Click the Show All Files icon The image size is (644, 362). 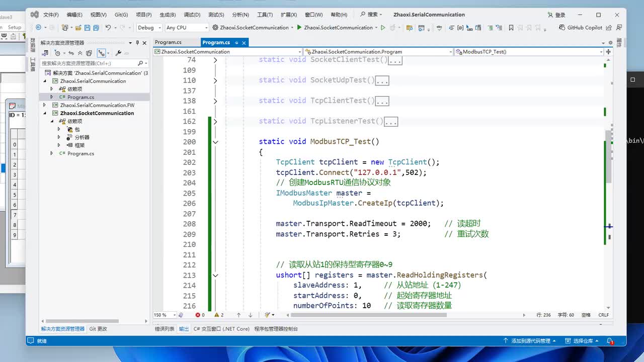tap(89, 53)
